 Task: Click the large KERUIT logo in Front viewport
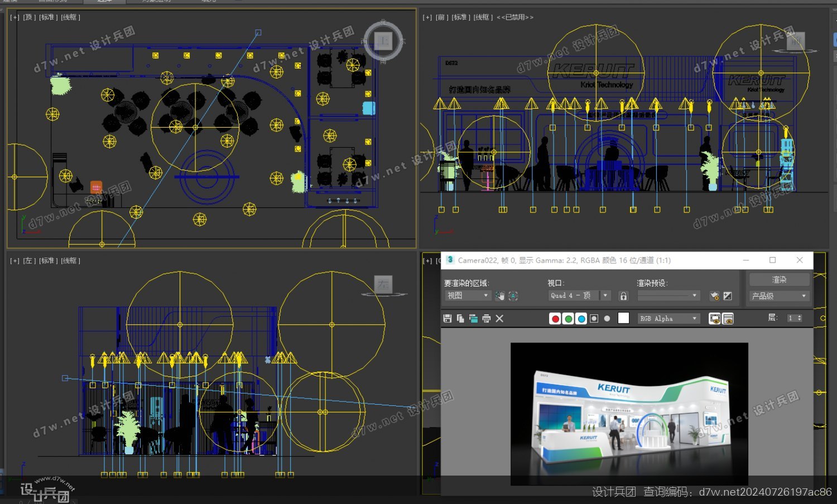point(593,71)
